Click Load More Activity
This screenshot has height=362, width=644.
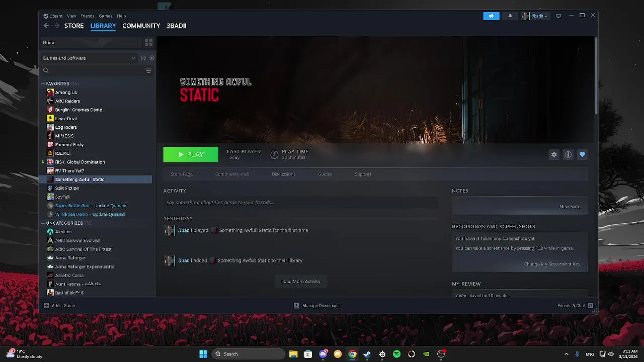click(x=301, y=282)
